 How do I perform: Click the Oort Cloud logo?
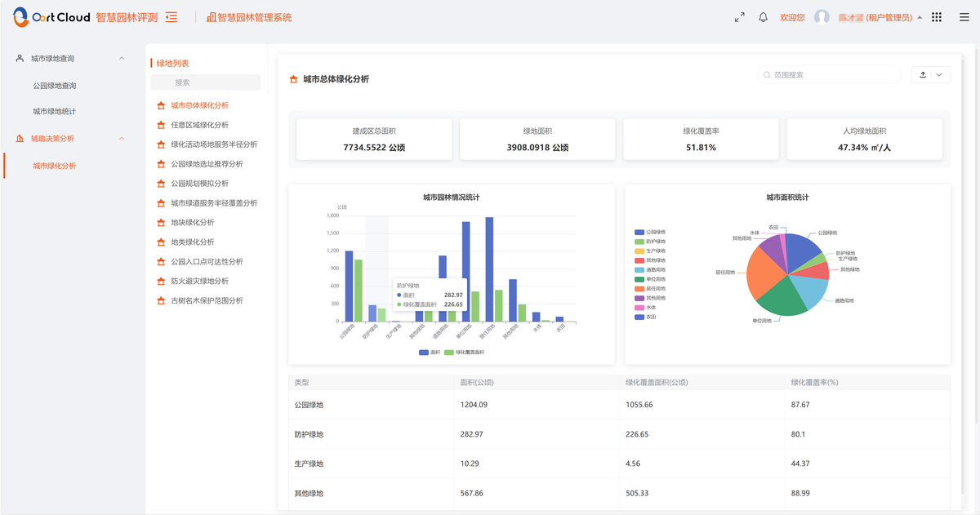point(51,17)
